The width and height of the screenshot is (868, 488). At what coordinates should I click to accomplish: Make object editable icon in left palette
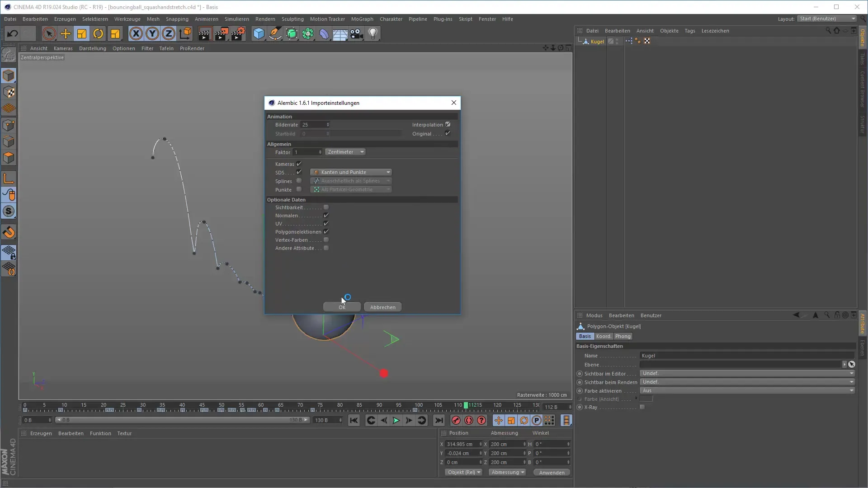(9, 55)
